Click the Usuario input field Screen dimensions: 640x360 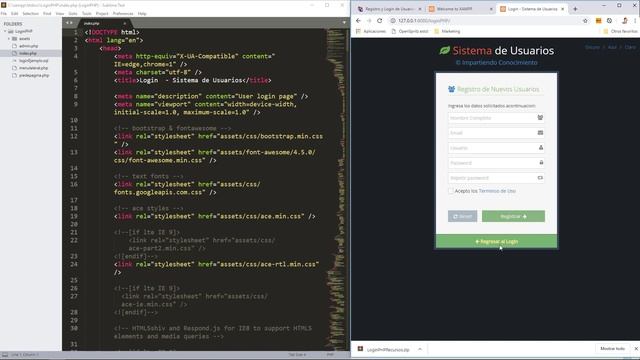[496, 148]
